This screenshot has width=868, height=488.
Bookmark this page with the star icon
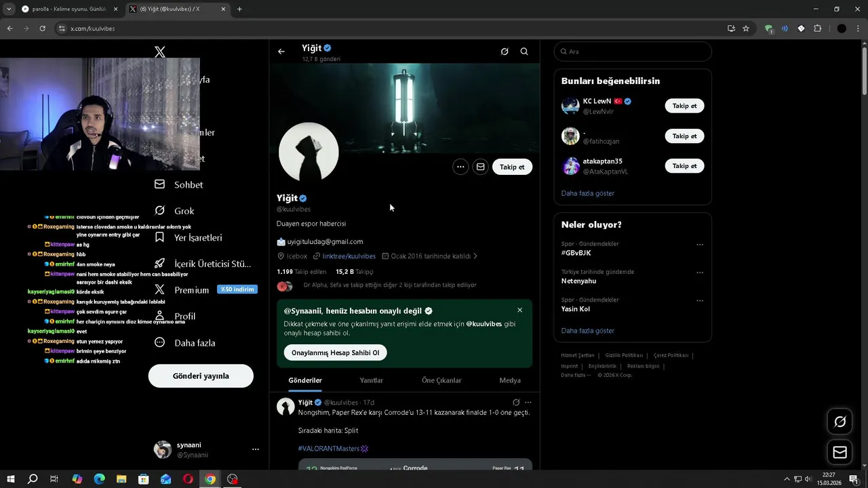(746, 28)
